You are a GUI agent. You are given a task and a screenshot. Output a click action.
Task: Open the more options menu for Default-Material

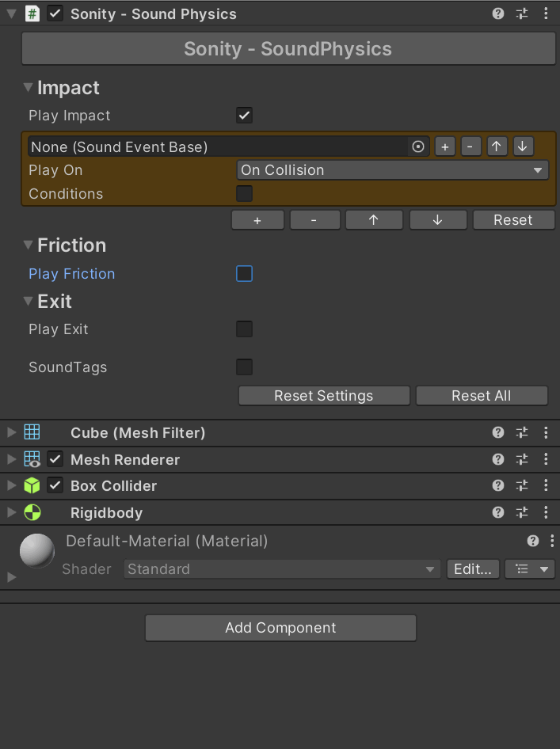click(551, 542)
